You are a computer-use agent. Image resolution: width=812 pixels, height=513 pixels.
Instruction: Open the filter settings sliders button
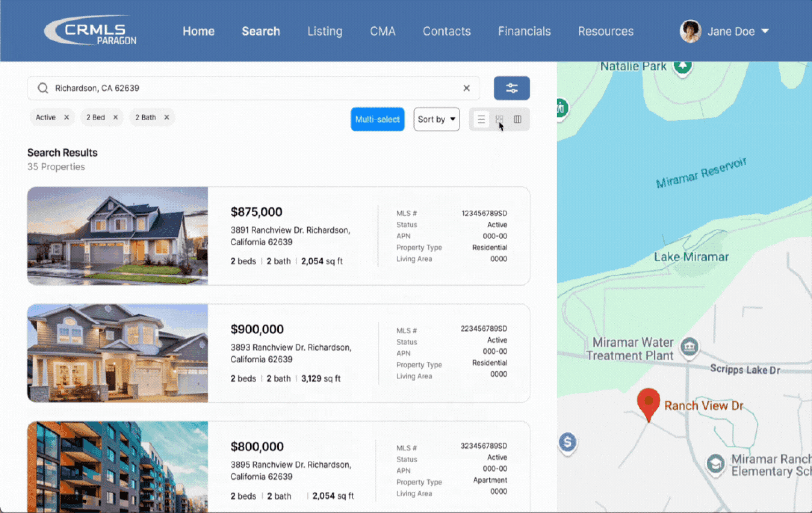512,88
